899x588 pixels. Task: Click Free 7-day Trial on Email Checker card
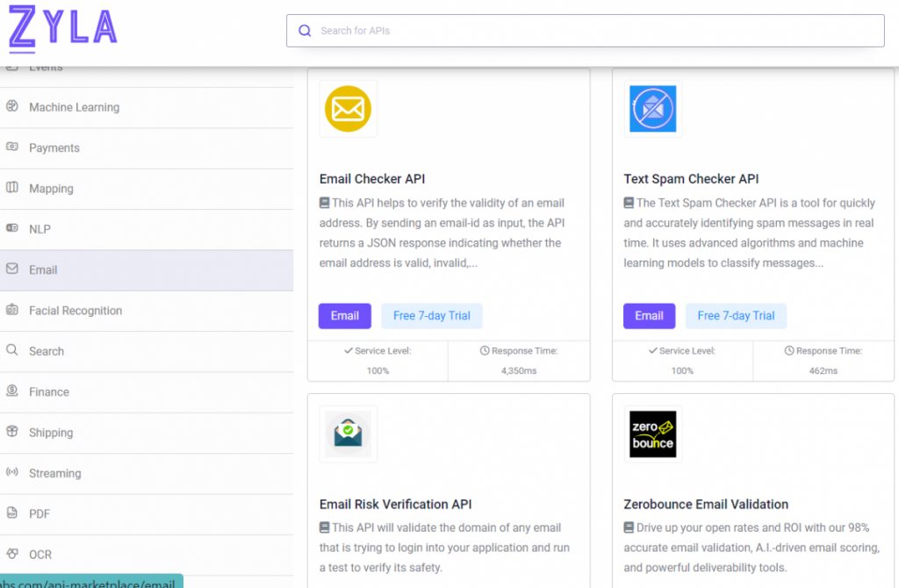click(432, 316)
